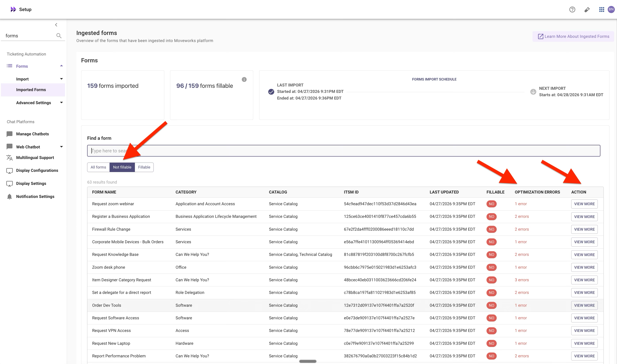Collapse the sidebar with the chevron icon

(x=56, y=25)
